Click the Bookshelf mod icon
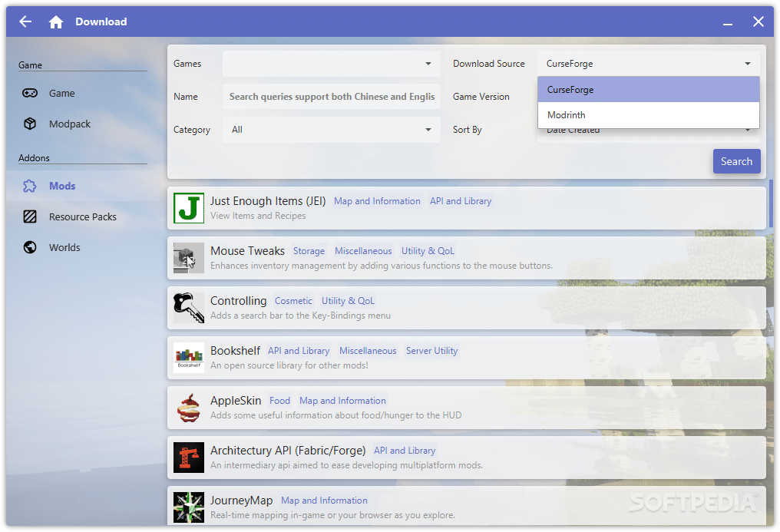The width and height of the screenshot is (780, 532). pyautogui.click(x=189, y=358)
